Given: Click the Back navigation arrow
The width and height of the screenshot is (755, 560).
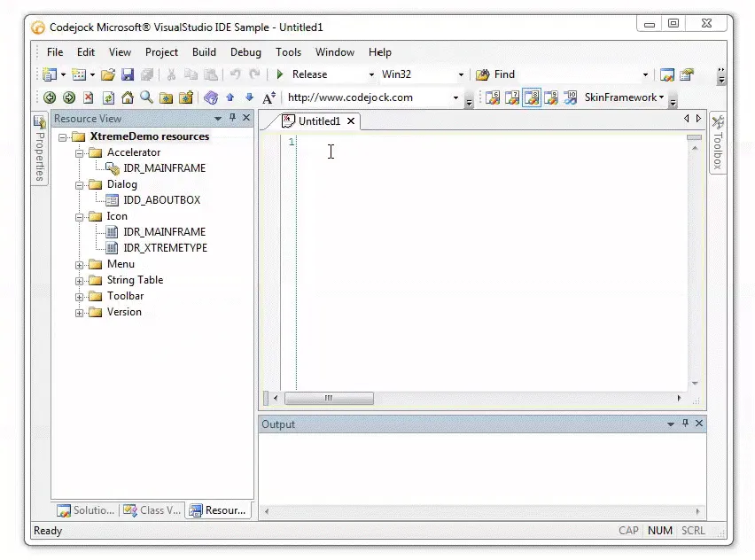Looking at the screenshot, I should (50, 97).
